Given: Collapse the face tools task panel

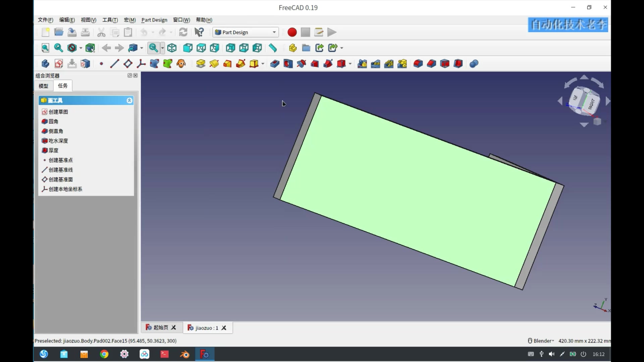Looking at the screenshot, I should tap(129, 101).
